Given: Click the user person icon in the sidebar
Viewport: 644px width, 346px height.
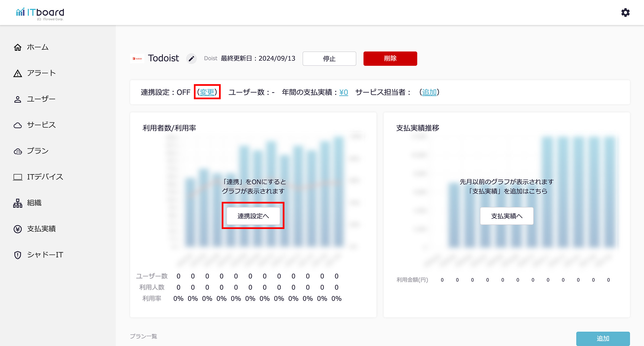Looking at the screenshot, I should coord(18,99).
